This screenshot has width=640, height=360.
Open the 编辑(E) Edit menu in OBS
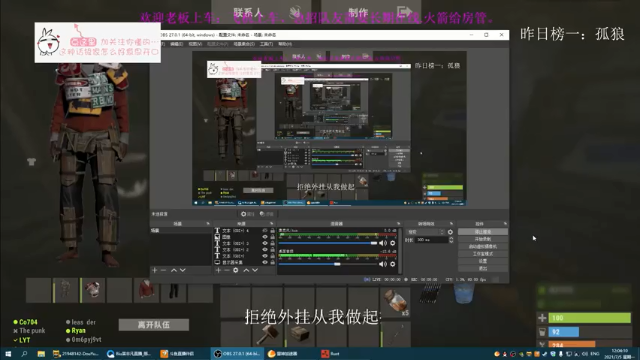coord(177,44)
